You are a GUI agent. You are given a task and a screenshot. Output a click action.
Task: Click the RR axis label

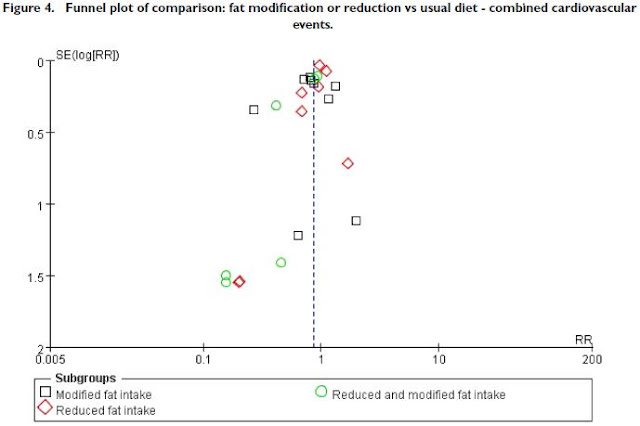click(583, 339)
